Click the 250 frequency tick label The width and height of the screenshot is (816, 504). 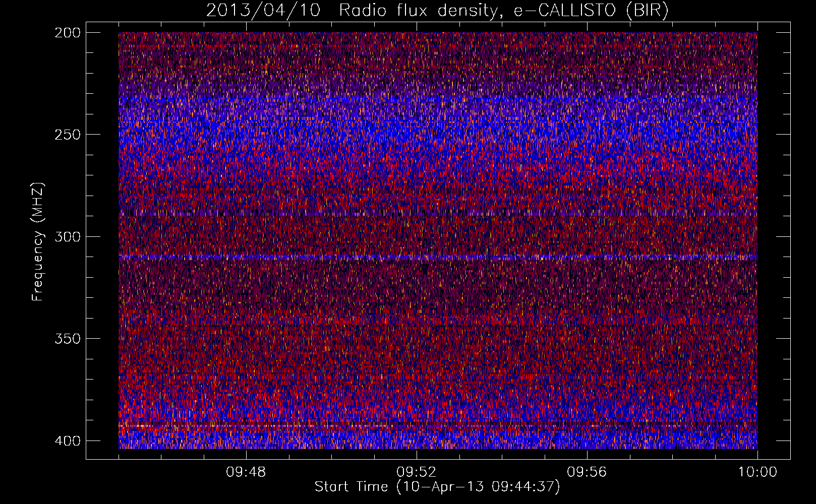click(x=67, y=135)
